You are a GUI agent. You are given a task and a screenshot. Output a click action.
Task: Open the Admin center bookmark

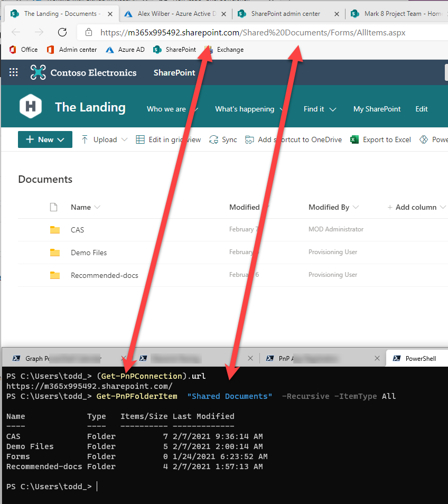pyautogui.click(x=72, y=50)
